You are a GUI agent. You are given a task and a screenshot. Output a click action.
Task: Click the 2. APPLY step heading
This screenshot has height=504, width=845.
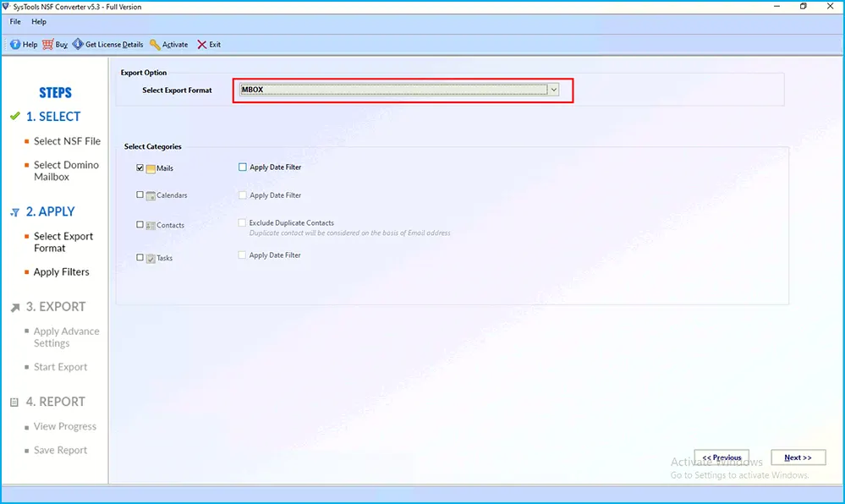click(x=51, y=211)
